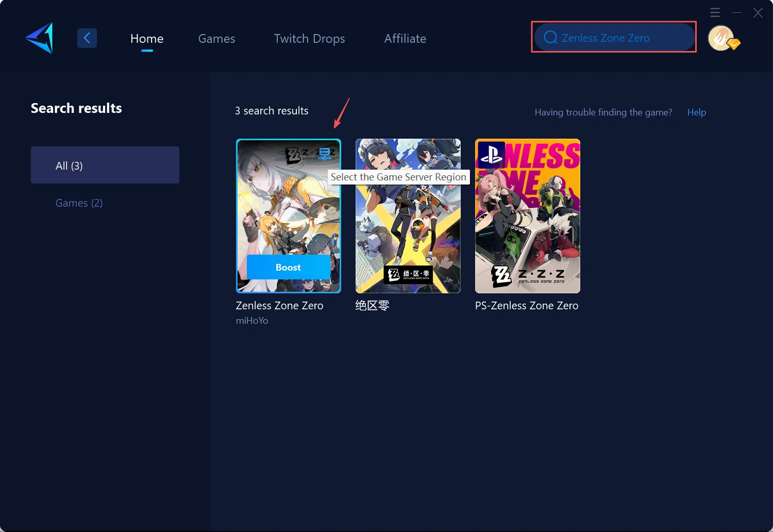
Task: Open the Affiliate tab
Action: (x=405, y=39)
